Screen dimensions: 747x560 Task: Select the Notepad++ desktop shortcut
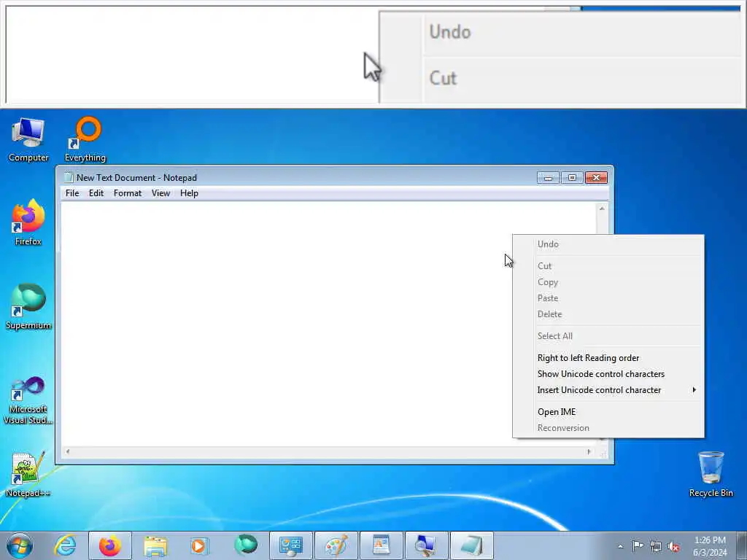pyautogui.click(x=28, y=475)
